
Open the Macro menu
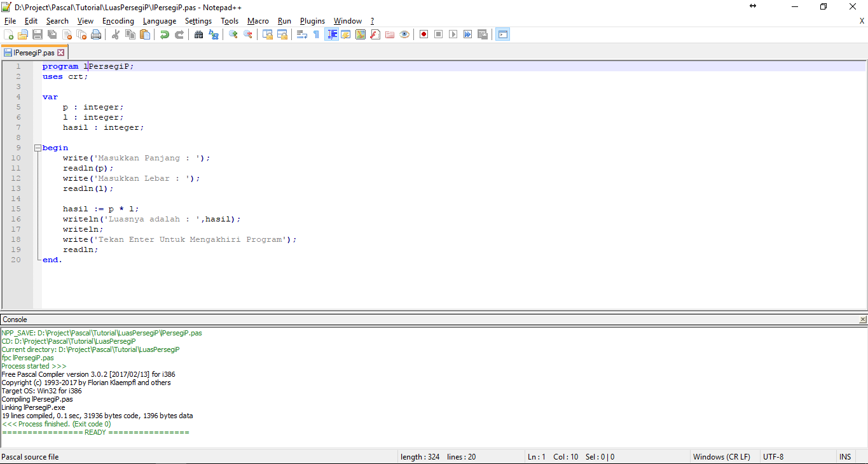[258, 21]
